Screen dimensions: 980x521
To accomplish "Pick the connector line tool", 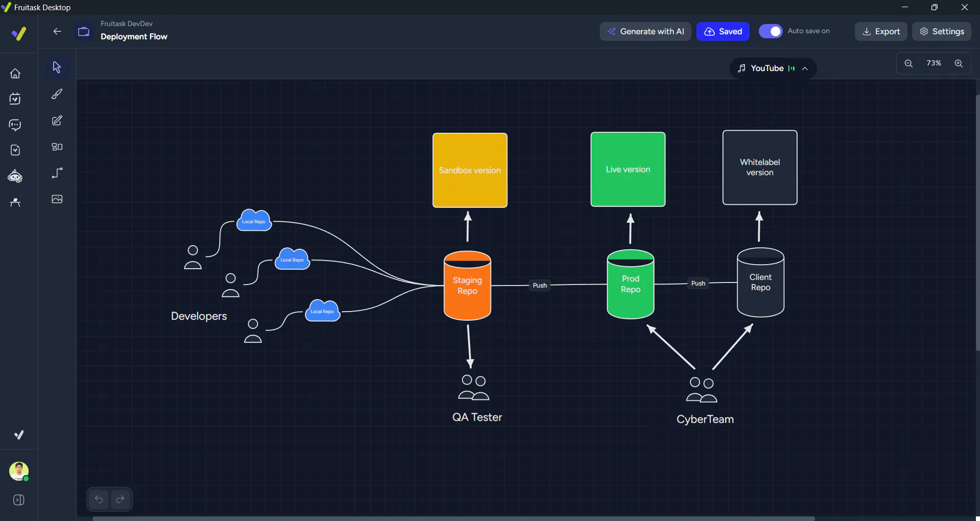I will [57, 173].
